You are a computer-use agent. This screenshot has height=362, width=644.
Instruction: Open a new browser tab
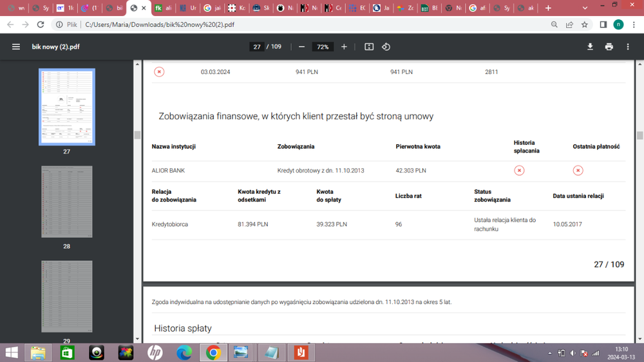[x=548, y=8]
